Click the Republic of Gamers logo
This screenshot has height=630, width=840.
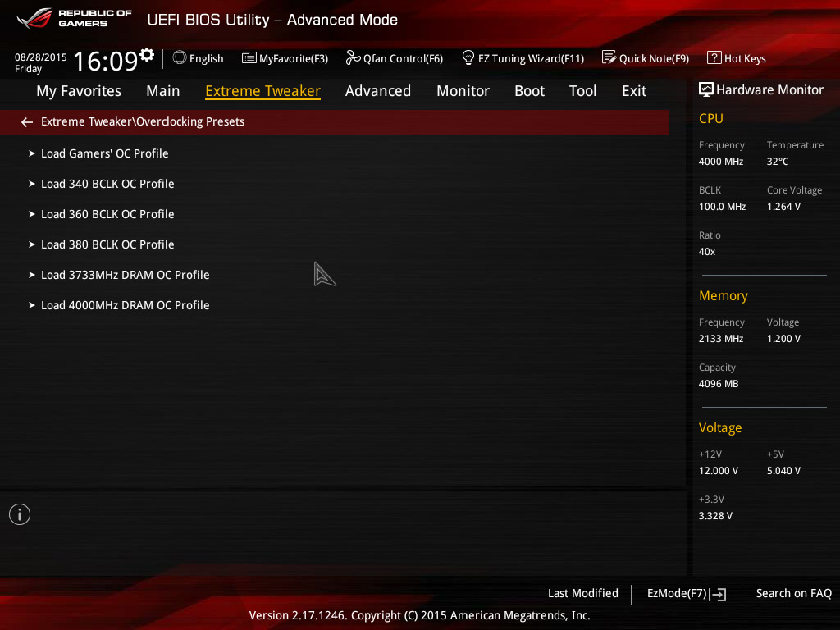point(75,18)
